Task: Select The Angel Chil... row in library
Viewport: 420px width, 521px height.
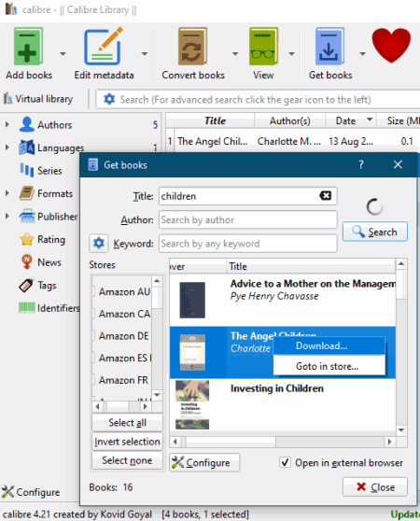Action: coord(292,141)
